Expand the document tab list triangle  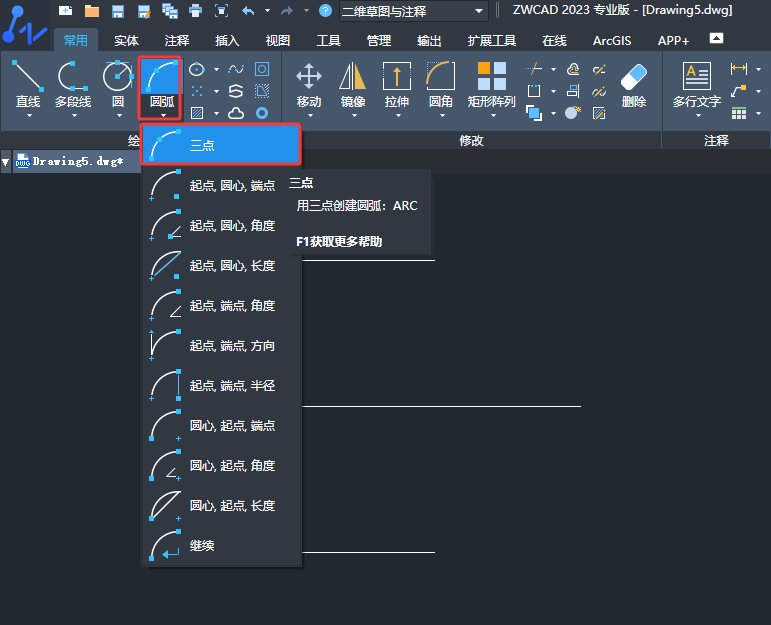5,162
